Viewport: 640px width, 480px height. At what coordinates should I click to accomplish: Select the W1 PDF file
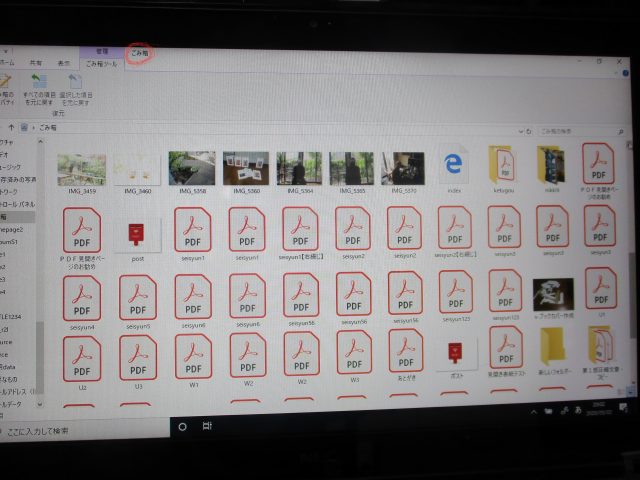[x=192, y=358]
